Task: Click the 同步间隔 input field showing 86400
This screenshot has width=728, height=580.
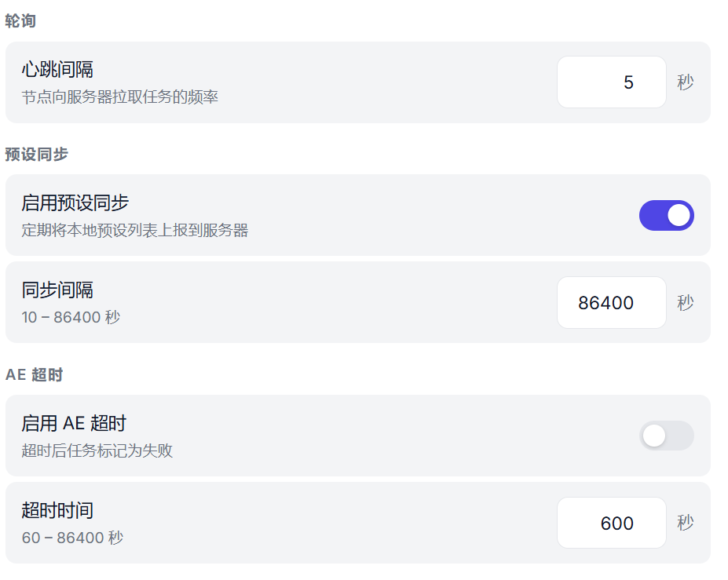Action: (611, 303)
